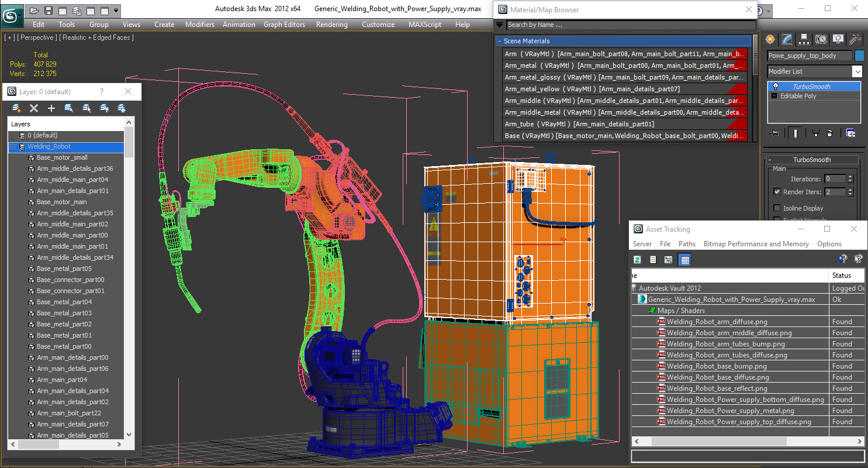Open the Edit menu
The width and height of the screenshot is (868, 468).
click(x=39, y=25)
